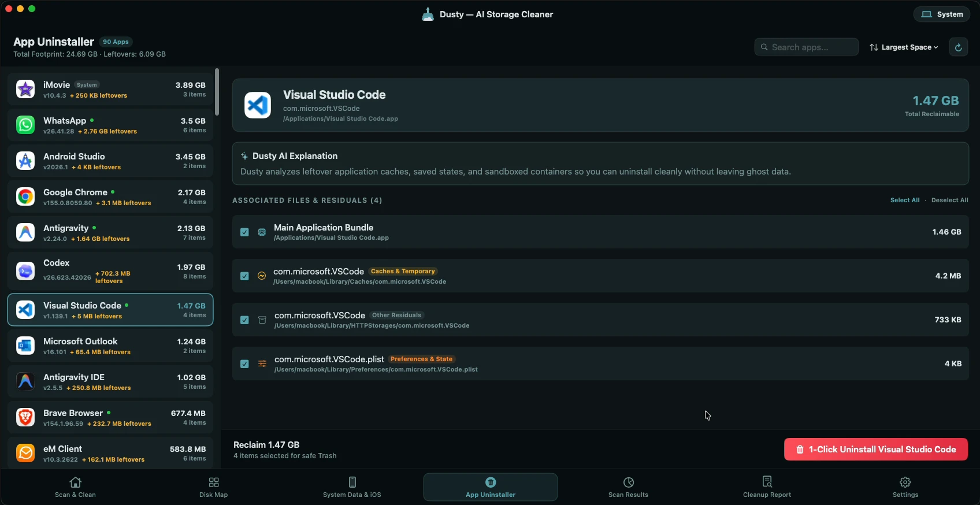This screenshot has width=980, height=505.
Task: Click the app list vertical scrollbar
Action: pyautogui.click(x=217, y=92)
